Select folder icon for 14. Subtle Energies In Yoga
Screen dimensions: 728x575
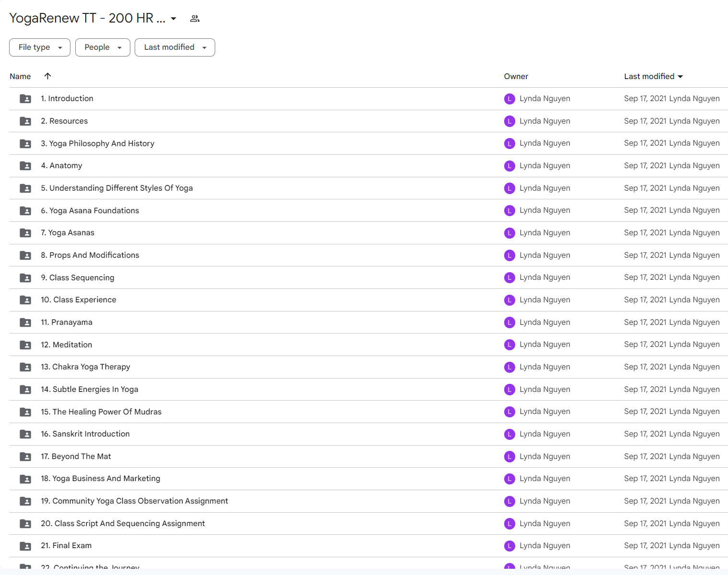[25, 390]
